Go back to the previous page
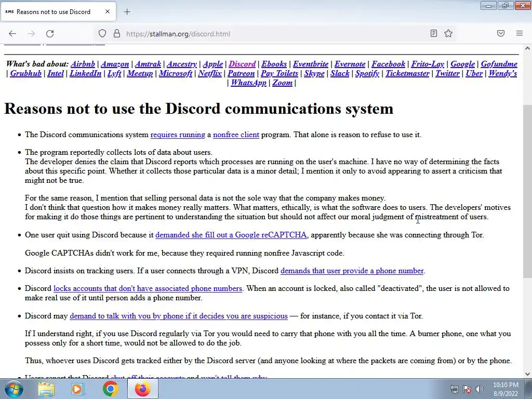This screenshot has width=532, height=399. click(12, 33)
